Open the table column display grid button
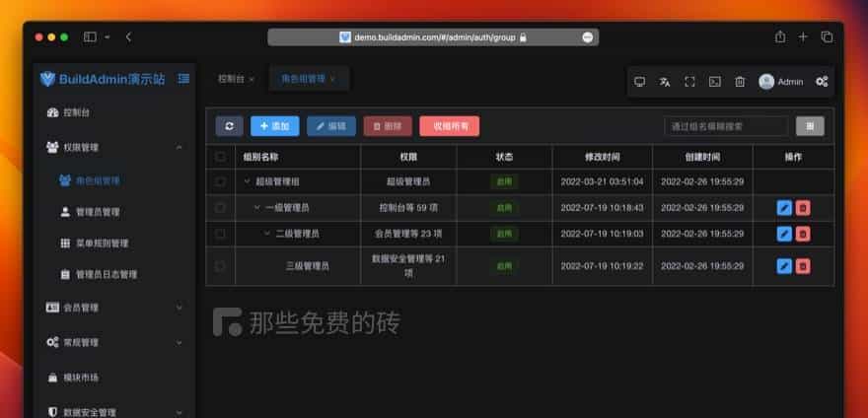The width and height of the screenshot is (868, 418). tap(810, 126)
